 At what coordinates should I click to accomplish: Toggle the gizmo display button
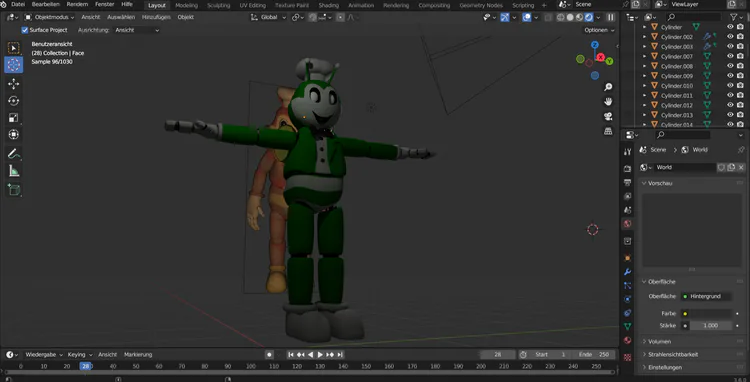pyautogui.click(x=505, y=17)
